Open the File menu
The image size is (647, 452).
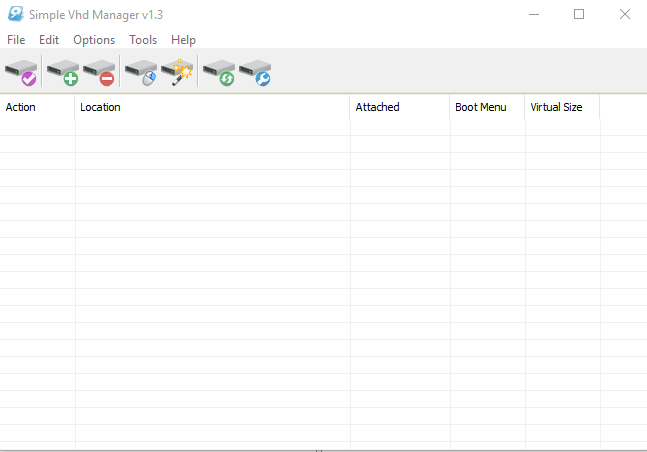pyautogui.click(x=16, y=40)
